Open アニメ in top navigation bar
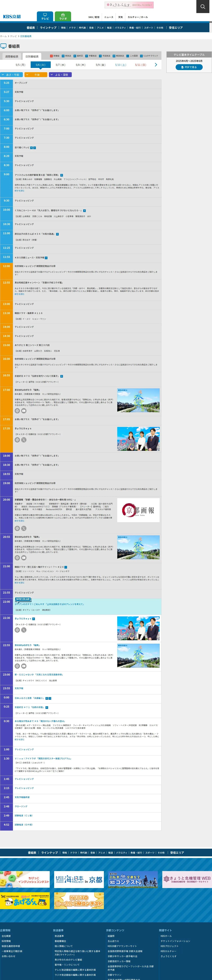The image size is (212, 980). 100,28
